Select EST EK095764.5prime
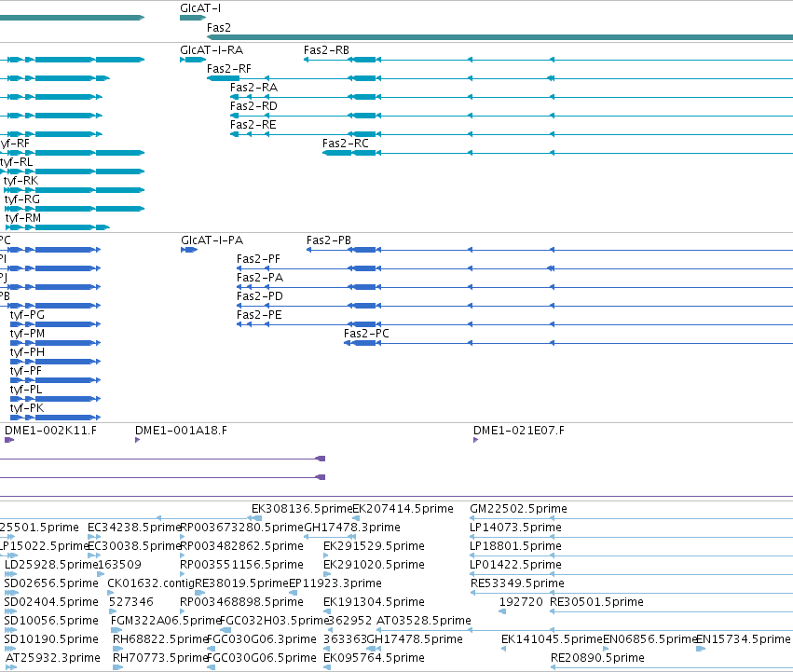The image size is (793, 672). click(374, 658)
